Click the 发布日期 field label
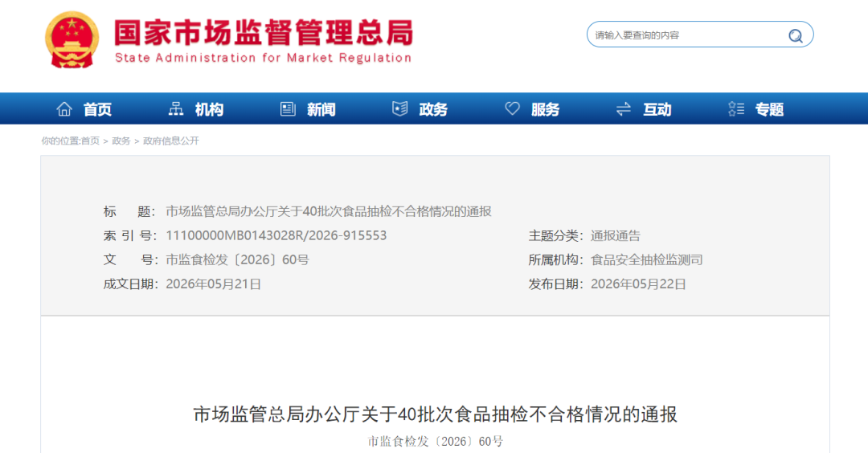Screen dimensions: 868x453 (x=556, y=284)
